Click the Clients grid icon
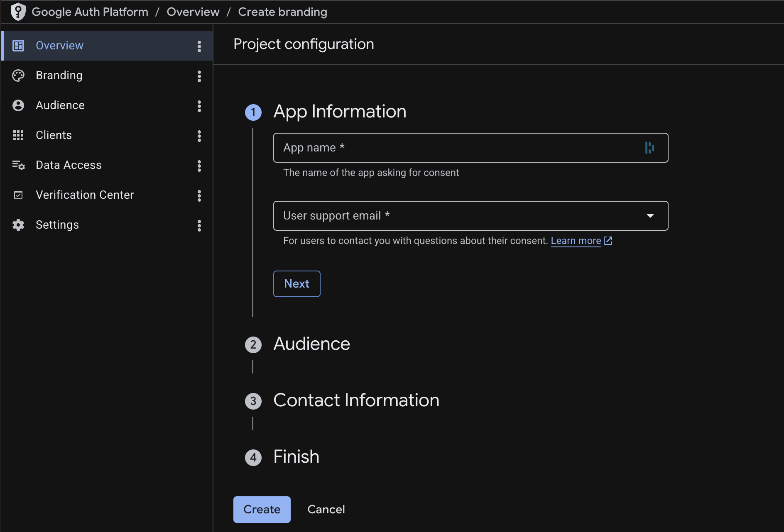 click(x=18, y=135)
